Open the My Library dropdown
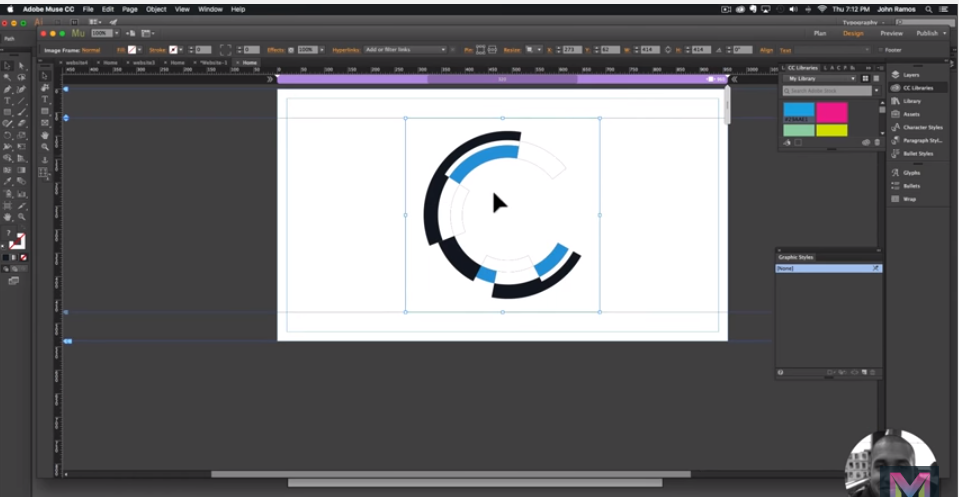Image resolution: width=959 pixels, height=497 pixels. tap(820, 79)
